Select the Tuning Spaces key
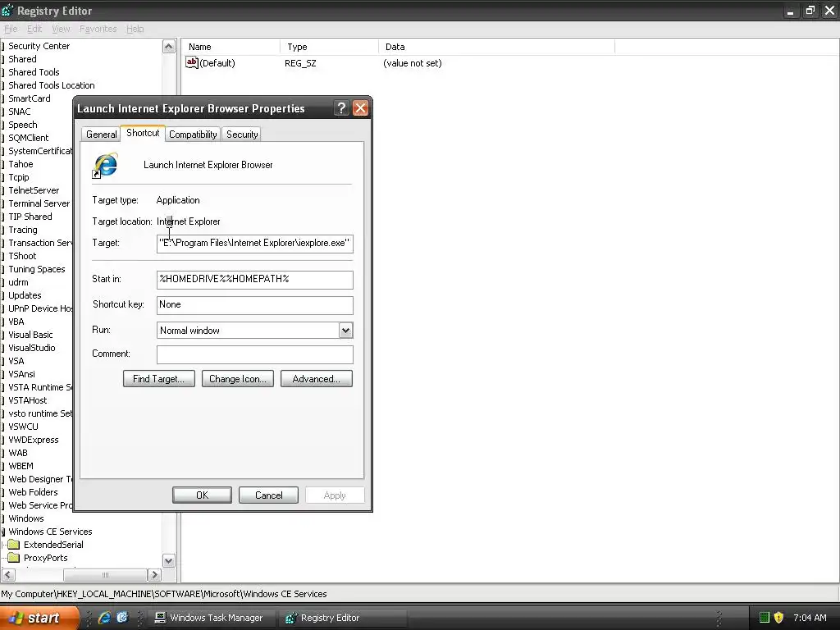This screenshot has height=630, width=840. tap(37, 269)
